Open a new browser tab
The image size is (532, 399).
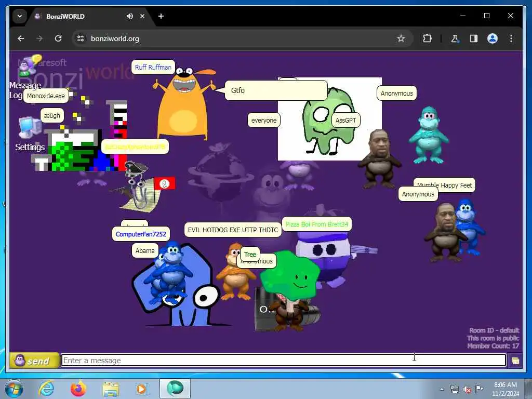pyautogui.click(x=161, y=16)
